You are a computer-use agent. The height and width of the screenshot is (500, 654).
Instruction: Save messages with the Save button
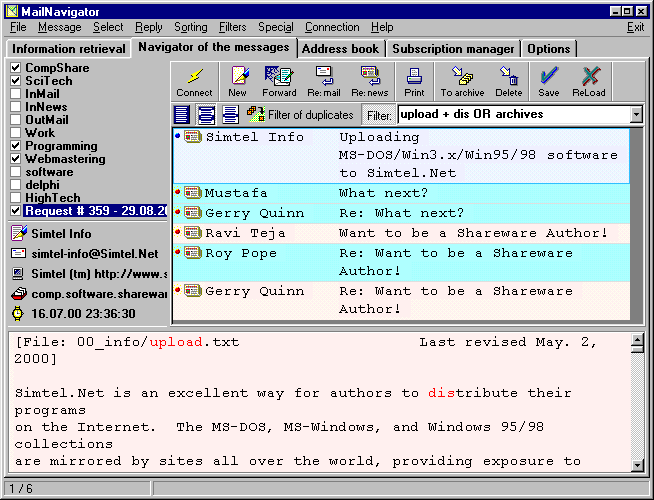point(548,81)
